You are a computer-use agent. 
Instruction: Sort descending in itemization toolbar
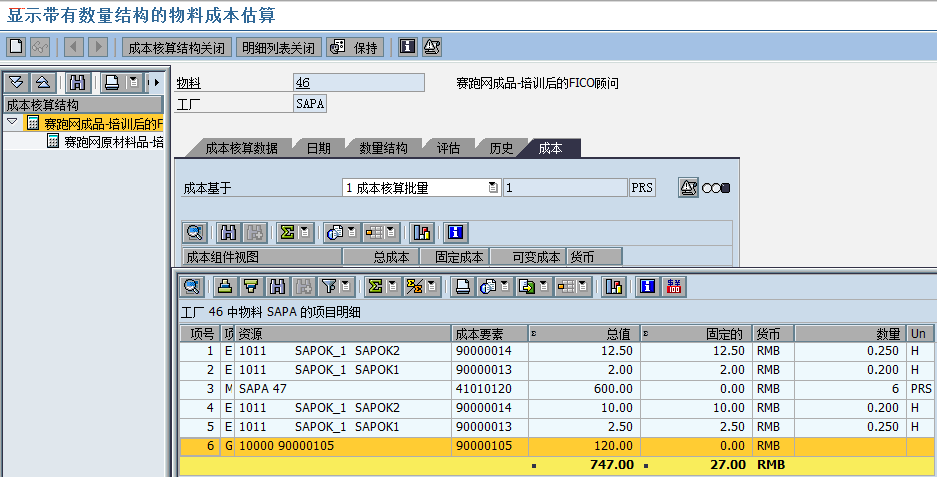click(252, 287)
